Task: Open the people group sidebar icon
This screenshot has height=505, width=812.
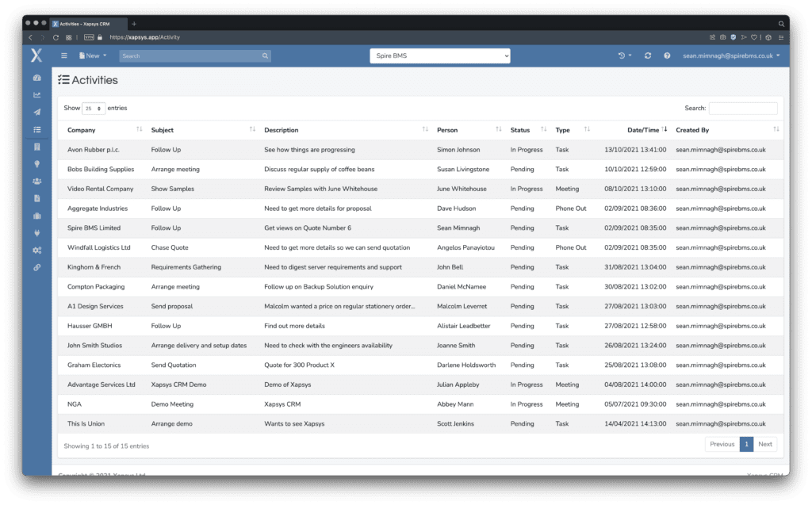Action: click(36, 181)
